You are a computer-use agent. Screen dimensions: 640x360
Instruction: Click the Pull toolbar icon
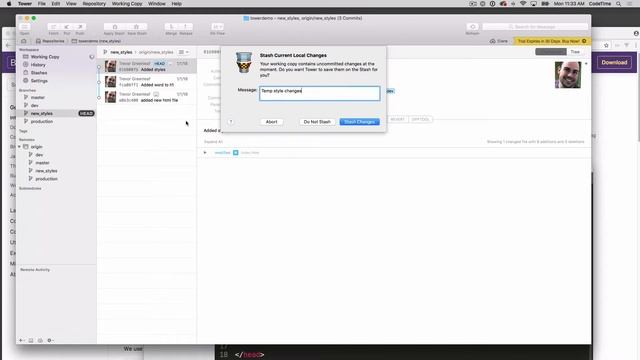[x=67, y=27]
